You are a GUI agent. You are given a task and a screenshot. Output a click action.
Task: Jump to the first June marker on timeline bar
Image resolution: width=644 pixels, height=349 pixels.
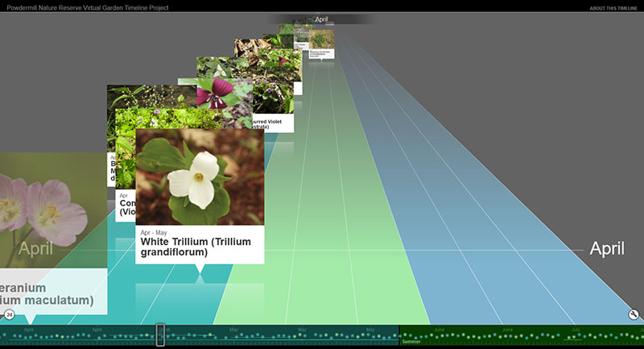[439, 330]
